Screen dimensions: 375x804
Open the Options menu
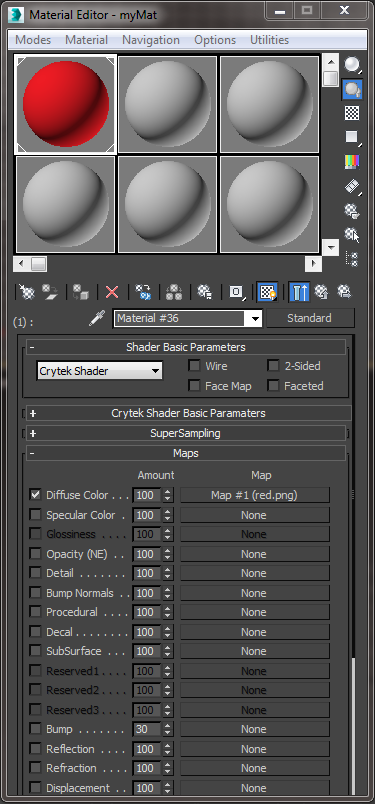(215, 40)
